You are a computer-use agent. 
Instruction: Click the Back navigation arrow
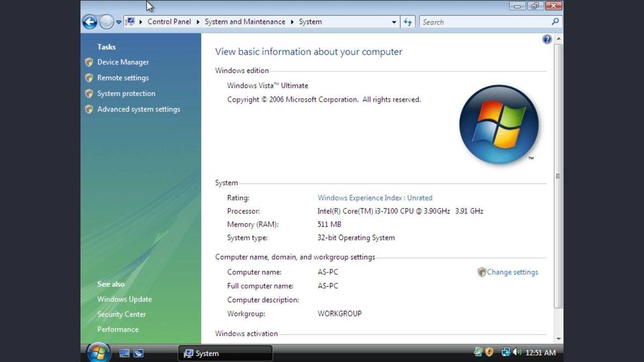point(90,22)
